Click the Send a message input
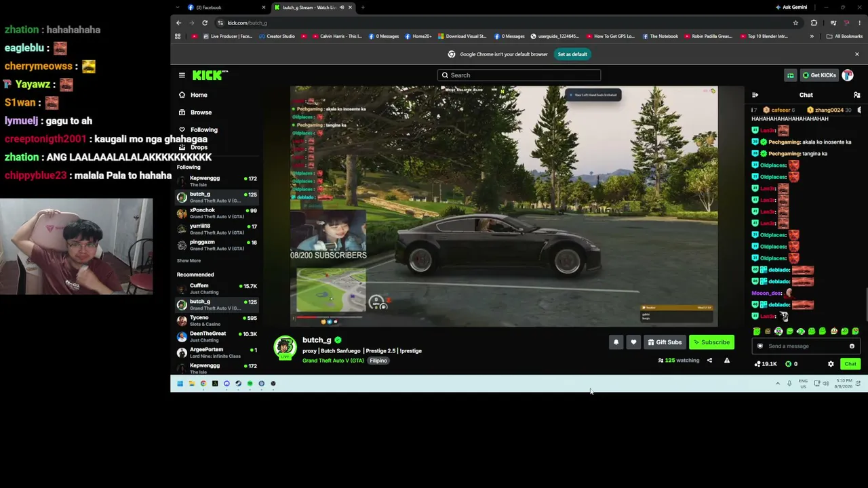The image size is (868, 488). click(x=806, y=346)
